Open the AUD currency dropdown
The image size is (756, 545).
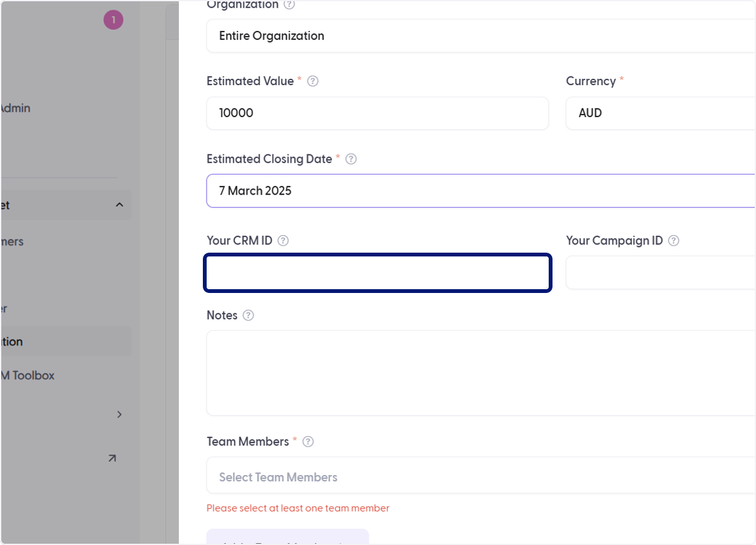point(661,113)
